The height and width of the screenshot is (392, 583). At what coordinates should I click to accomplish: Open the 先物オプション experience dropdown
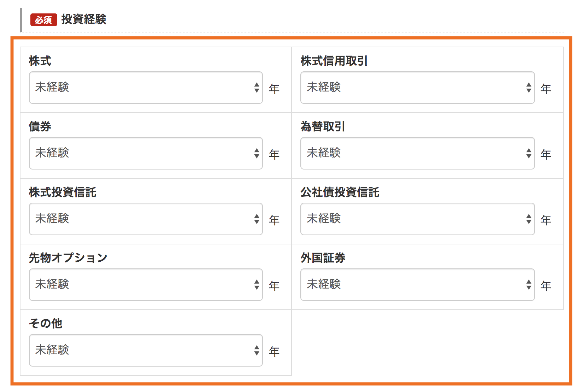[145, 285]
